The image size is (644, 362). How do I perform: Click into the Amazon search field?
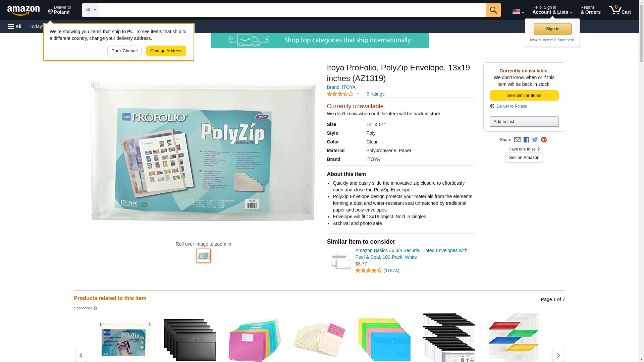(292, 10)
